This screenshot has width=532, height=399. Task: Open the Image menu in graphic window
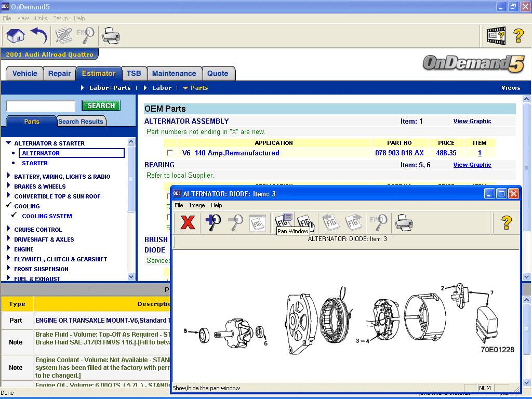click(x=197, y=205)
